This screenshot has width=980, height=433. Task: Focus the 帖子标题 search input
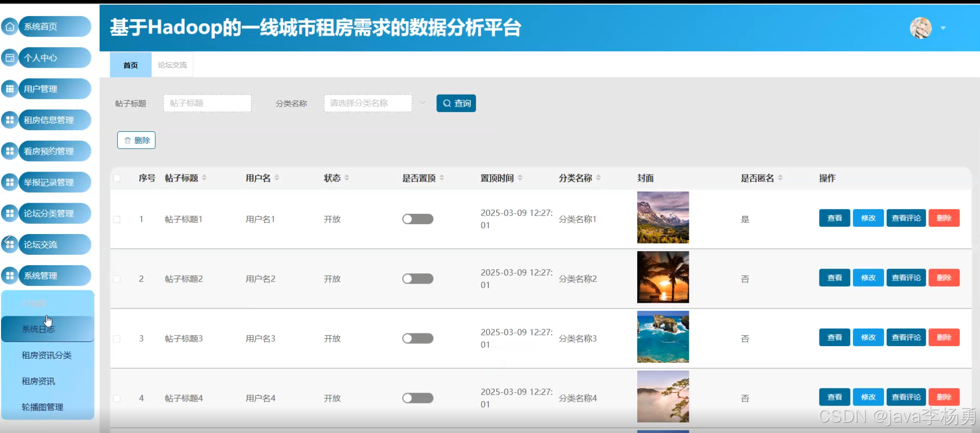click(x=208, y=103)
